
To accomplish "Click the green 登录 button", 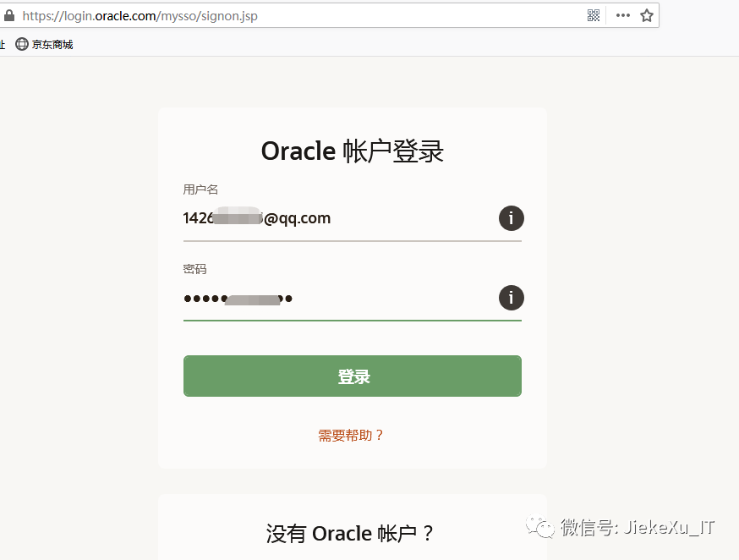I will 353,376.
